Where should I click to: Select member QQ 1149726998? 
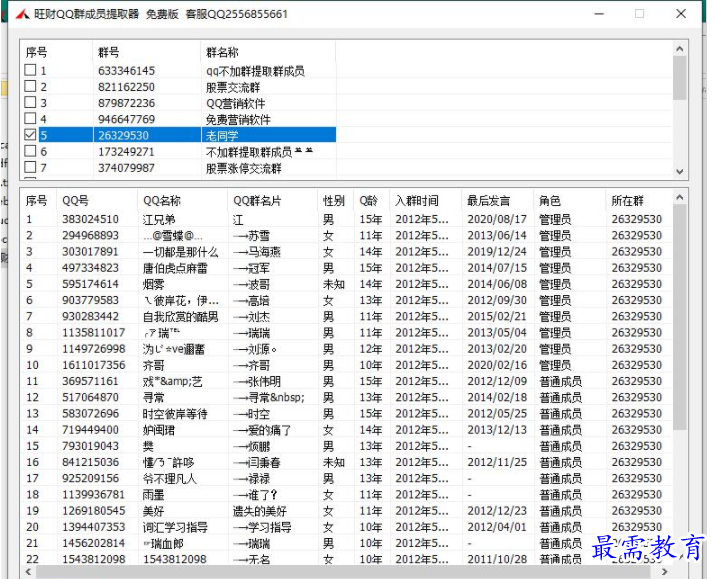(x=94, y=349)
